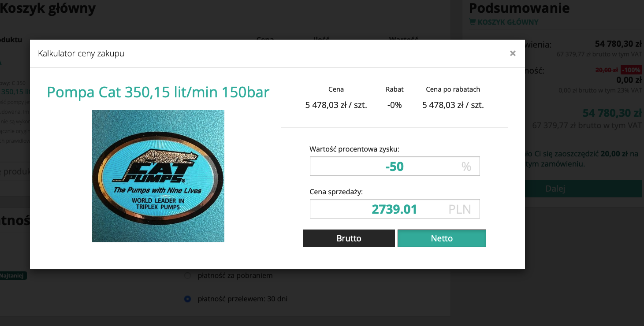Click the percent symbol in profit field
644x326 pixels.
[466, 167]
